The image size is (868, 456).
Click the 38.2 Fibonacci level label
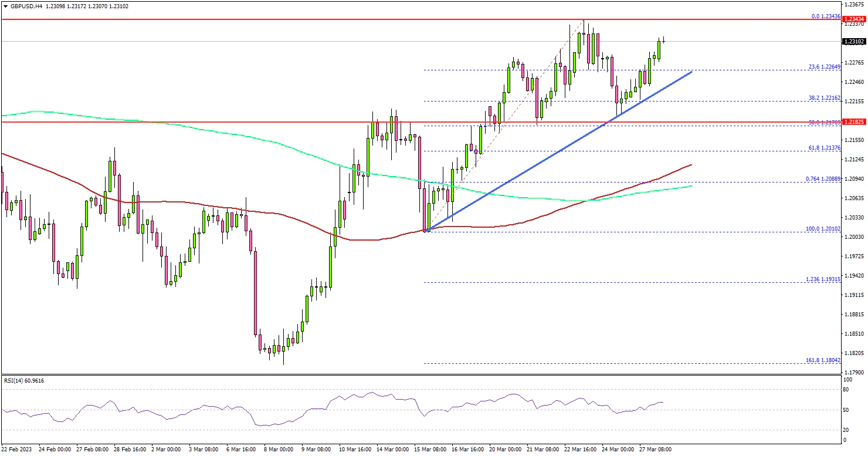(825, 98)
